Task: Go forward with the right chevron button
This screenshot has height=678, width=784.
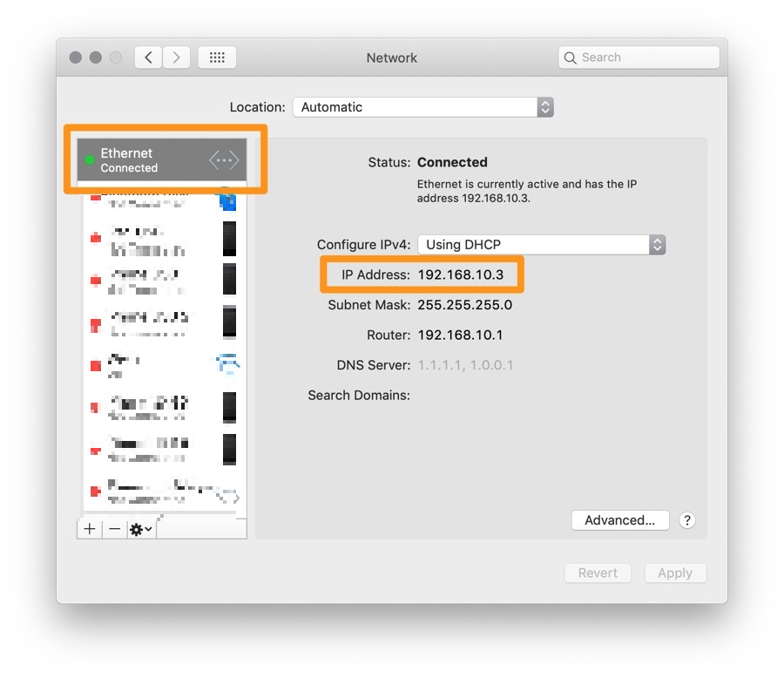Action: point(176,58)
